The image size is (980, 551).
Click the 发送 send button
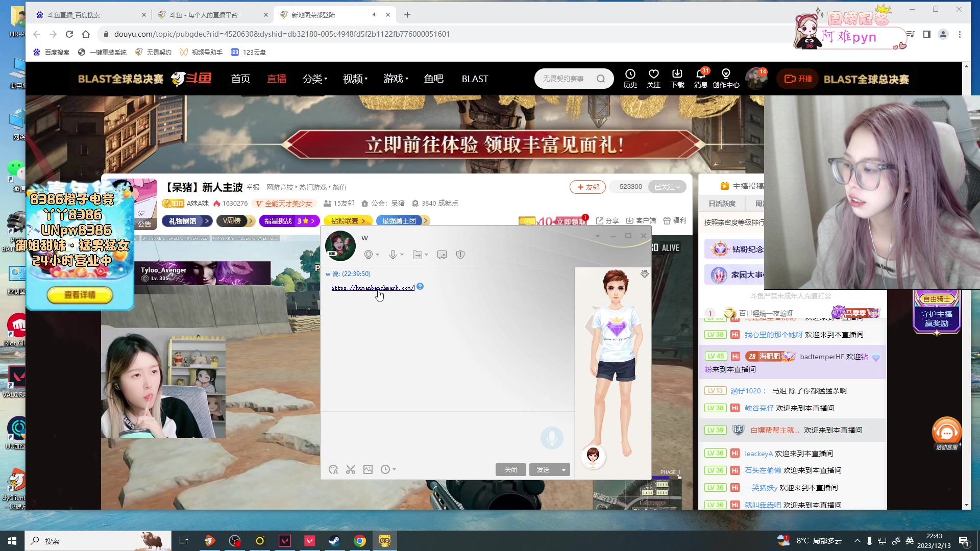coord(543,469)
